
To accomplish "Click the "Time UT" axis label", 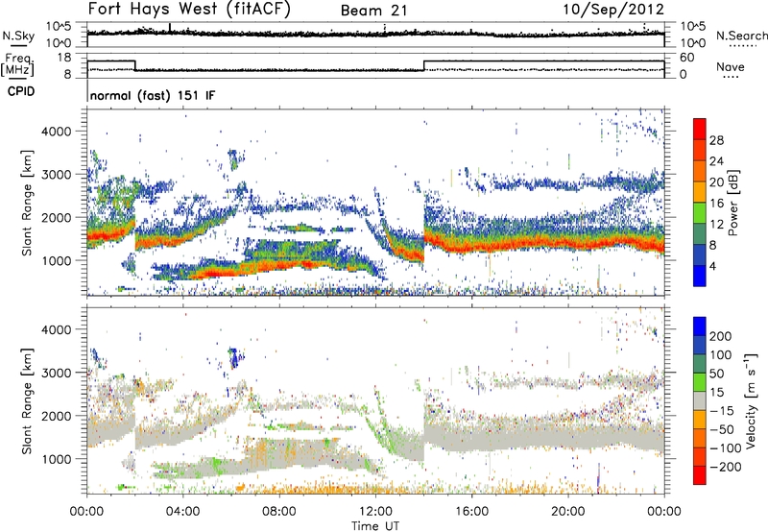I will click(375, 526).
